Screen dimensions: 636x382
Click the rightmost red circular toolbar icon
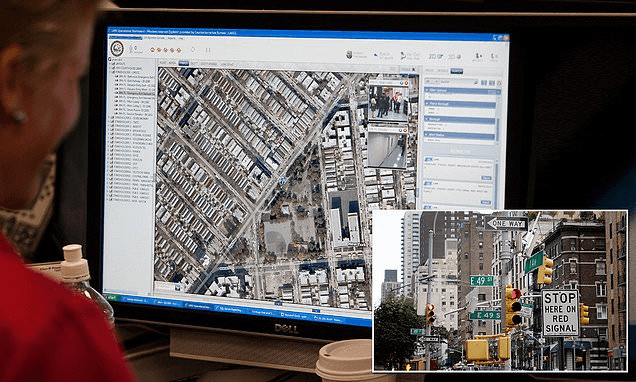point(179,50)
